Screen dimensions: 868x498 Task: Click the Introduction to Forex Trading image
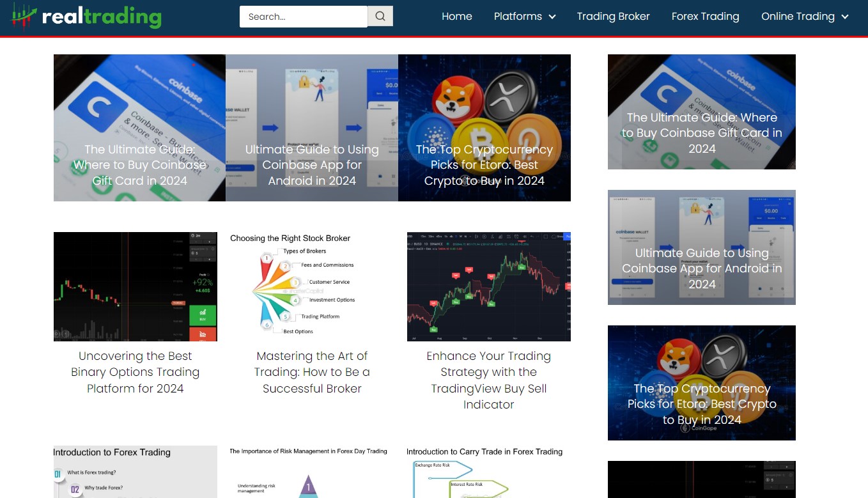tap(136, 472)
